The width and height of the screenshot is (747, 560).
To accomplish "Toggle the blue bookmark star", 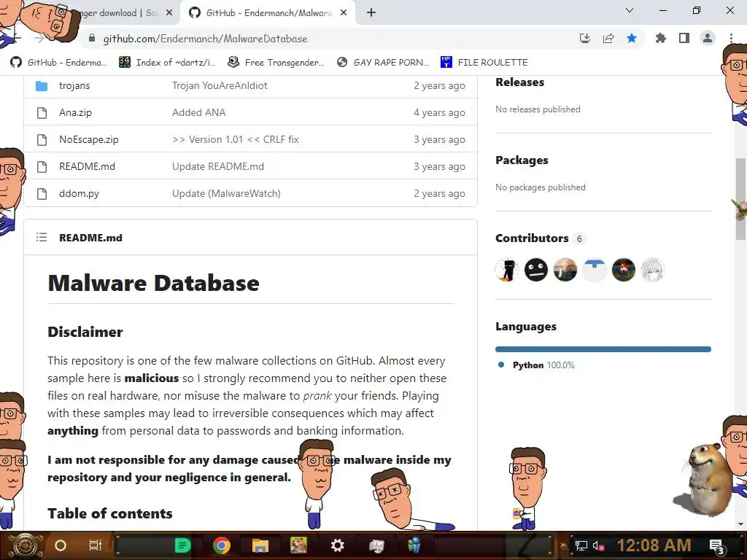I will coord(632,38).
